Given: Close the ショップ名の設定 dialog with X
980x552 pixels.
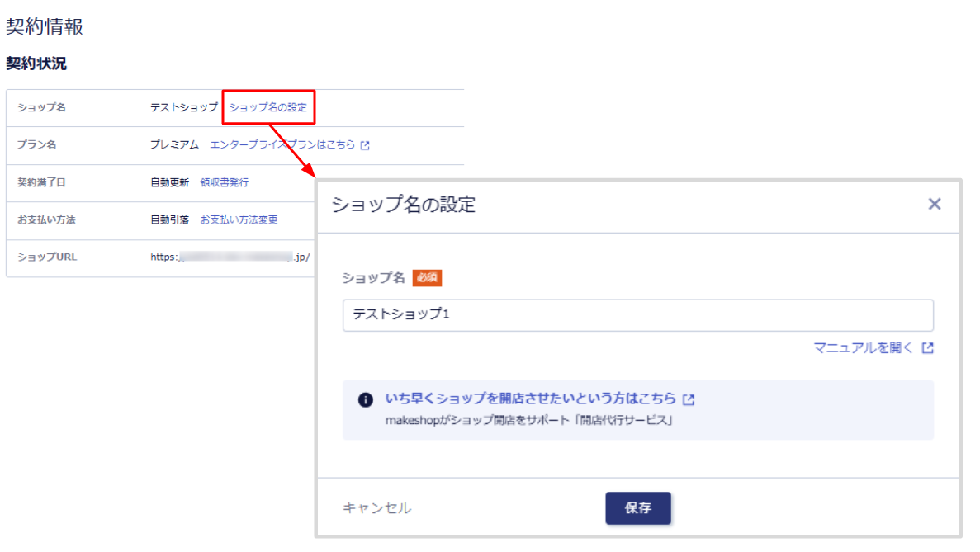Looking at the screenshot, I should point(934,205).
